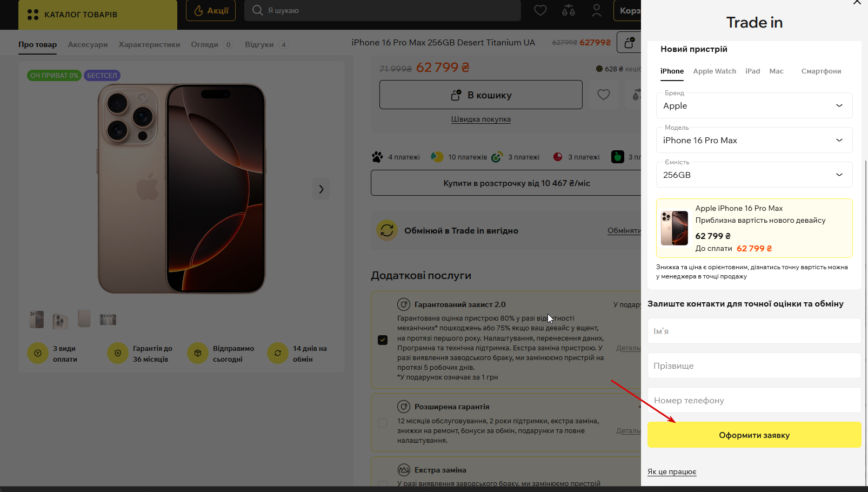Click the Екстра заміна icon
868x492 pixels.
tap(404, 470)
